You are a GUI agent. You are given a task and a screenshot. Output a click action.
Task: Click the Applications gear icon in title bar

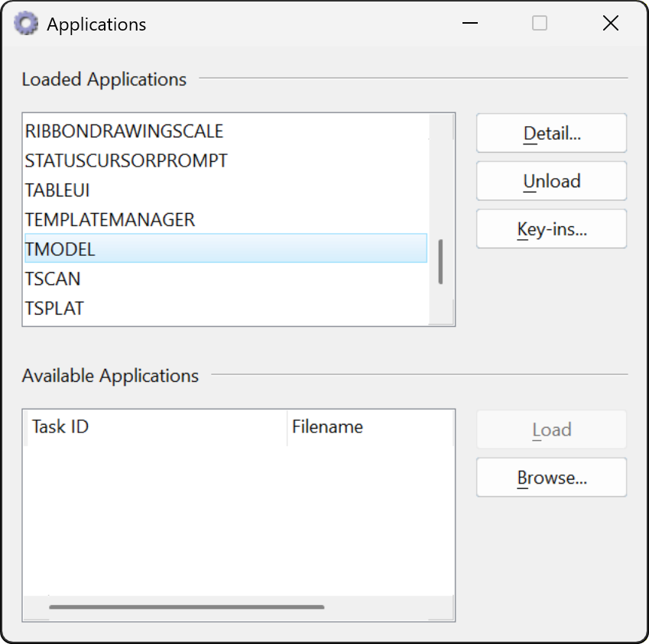(x=26, y=24)
